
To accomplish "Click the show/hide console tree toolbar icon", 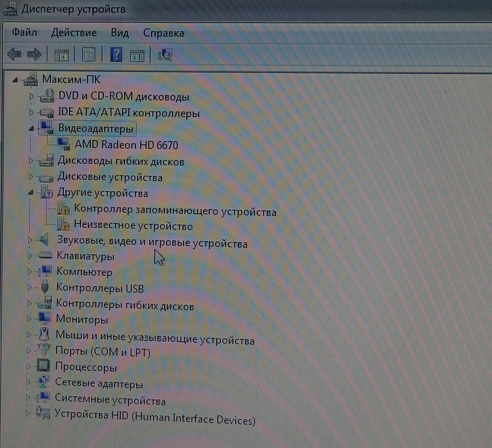I will tap(62, 55).
